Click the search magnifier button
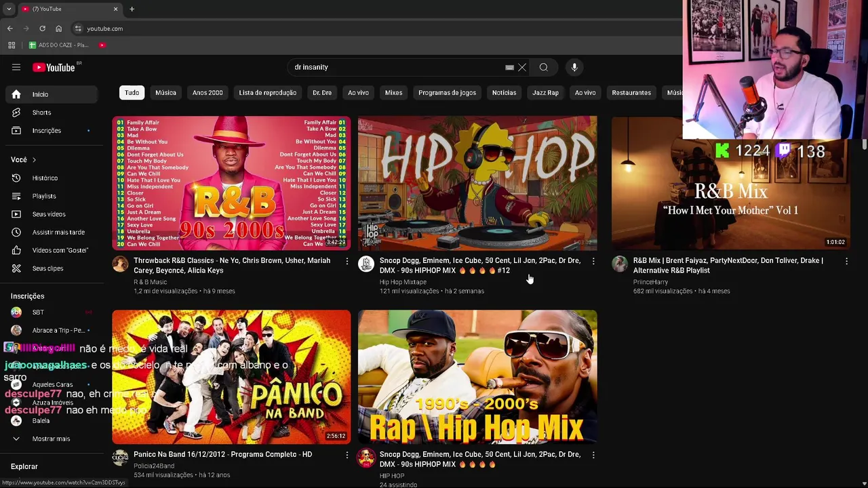Screen dimensions: 868x488 [543, 67]
